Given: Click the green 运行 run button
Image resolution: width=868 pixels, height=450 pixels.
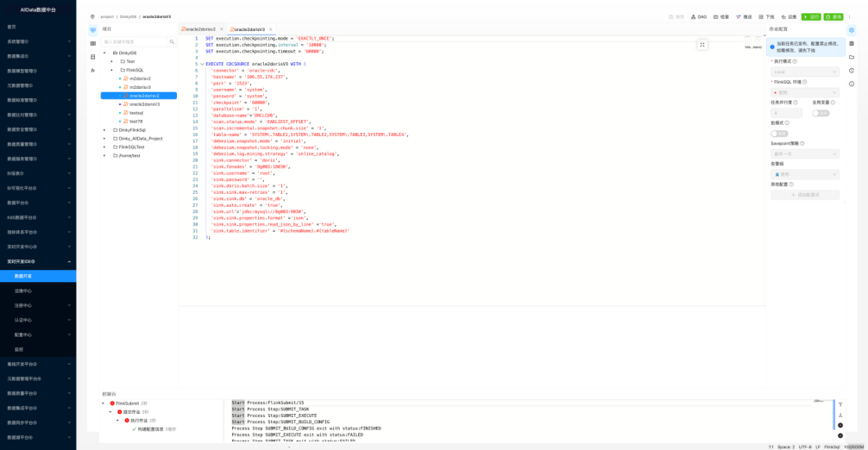Looking at the screenshot, I should click(x=811, y=16).
